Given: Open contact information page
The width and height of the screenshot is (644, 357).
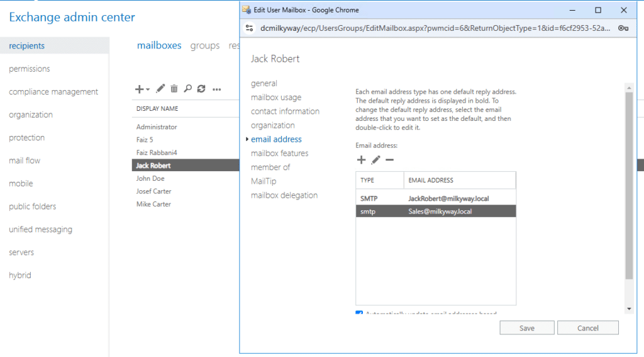Looking at the screenshot, I should pos(285,111).
